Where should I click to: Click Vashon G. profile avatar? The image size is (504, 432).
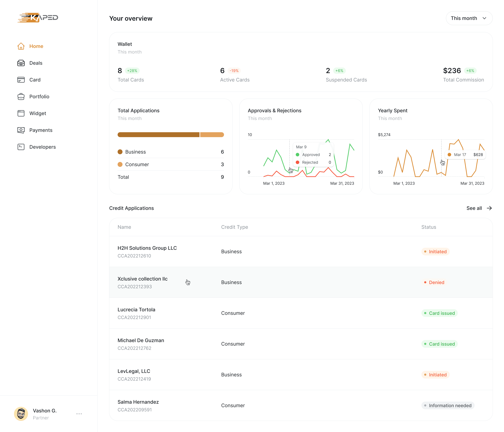[x=21, y=414]
